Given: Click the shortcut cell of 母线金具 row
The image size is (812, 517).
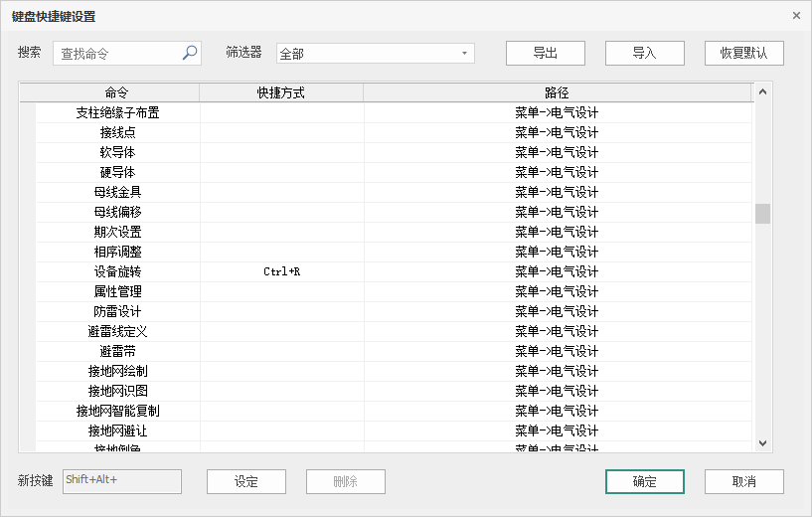Looking at the screenshot, I should 281,192.
